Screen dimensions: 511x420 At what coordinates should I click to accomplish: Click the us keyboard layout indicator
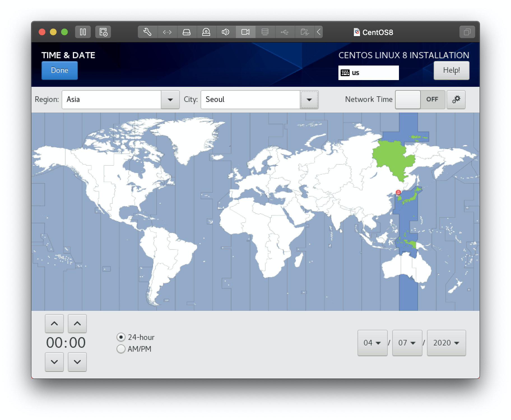[x=368, y=73]
